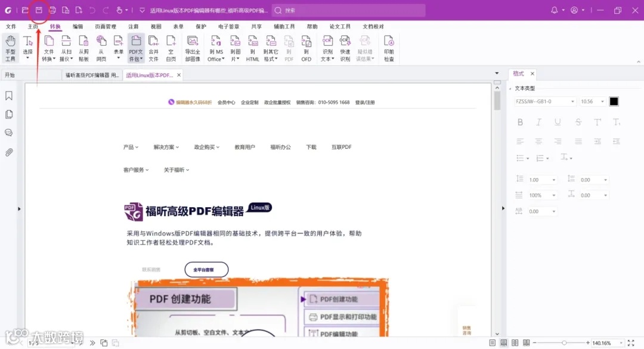The image size is (644, 349).
Task: Open the attachments paperclip panel
Action: coord(9,152)
